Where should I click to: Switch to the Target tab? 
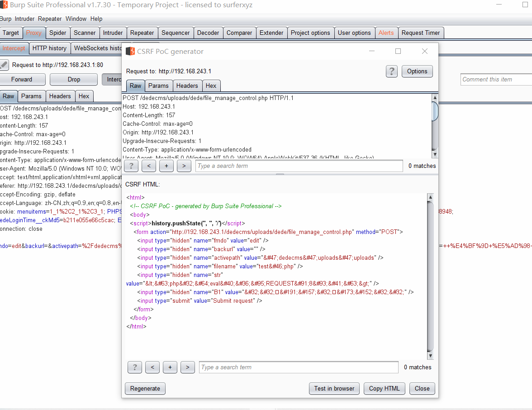tap(11, 33)
